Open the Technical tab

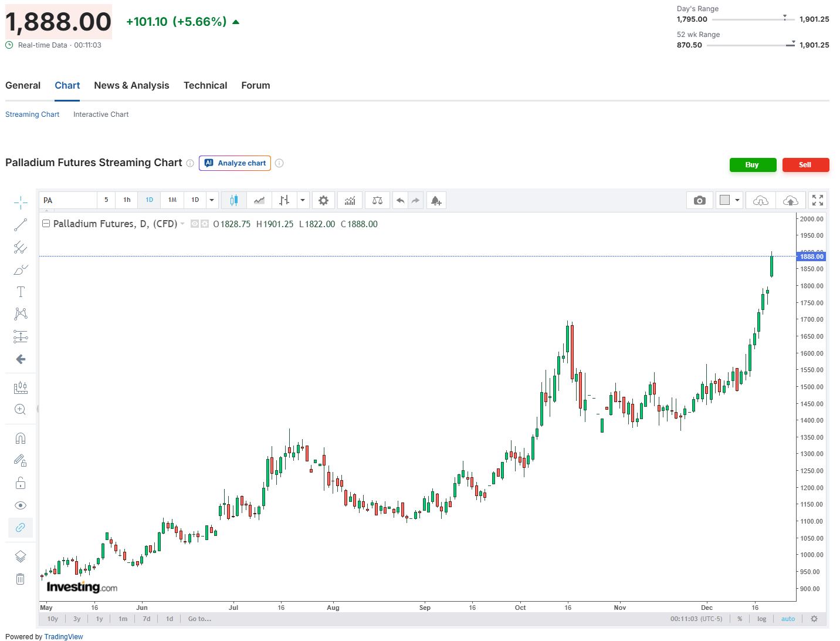(205, 85)
